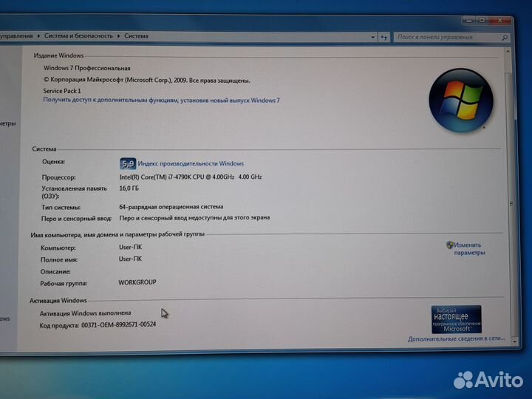This screenshot has width=532, height=399.
Task: Click the Change settings shield icon
Action: tap(450, 245)
